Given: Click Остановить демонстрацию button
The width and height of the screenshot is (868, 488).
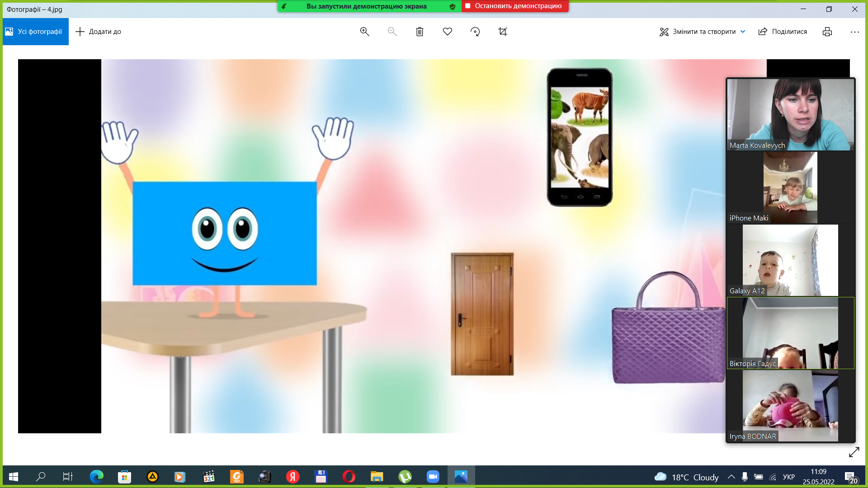Looking at the screenshot, I should (x=515, y=6).
